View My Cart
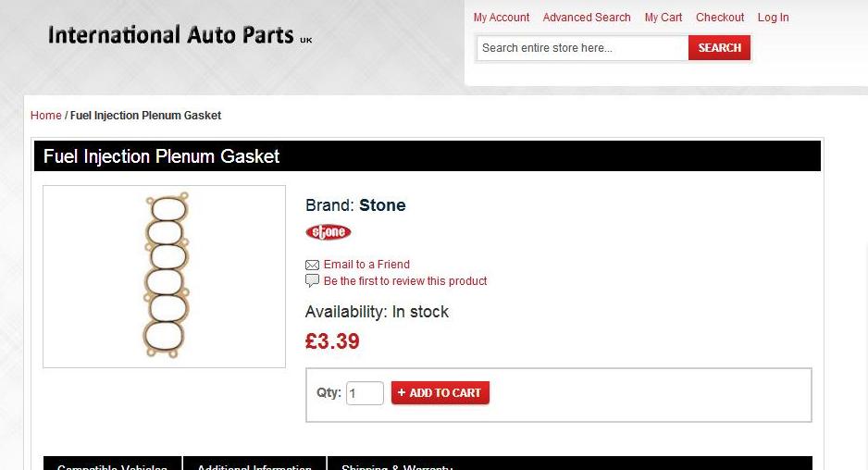 [663, 18]
